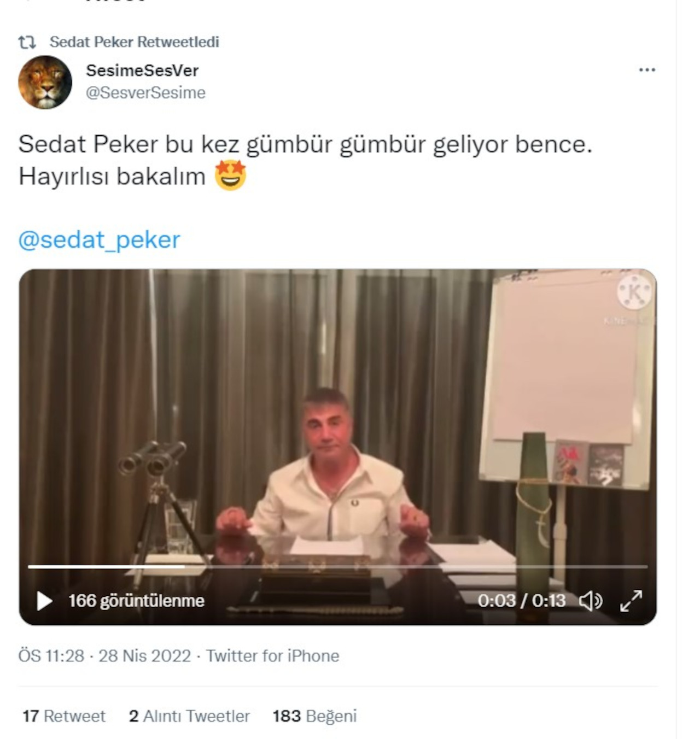This screenshot has width=700, height=739.
Task: Expand the video to fullscreen
Action: [x=631, y=601]
